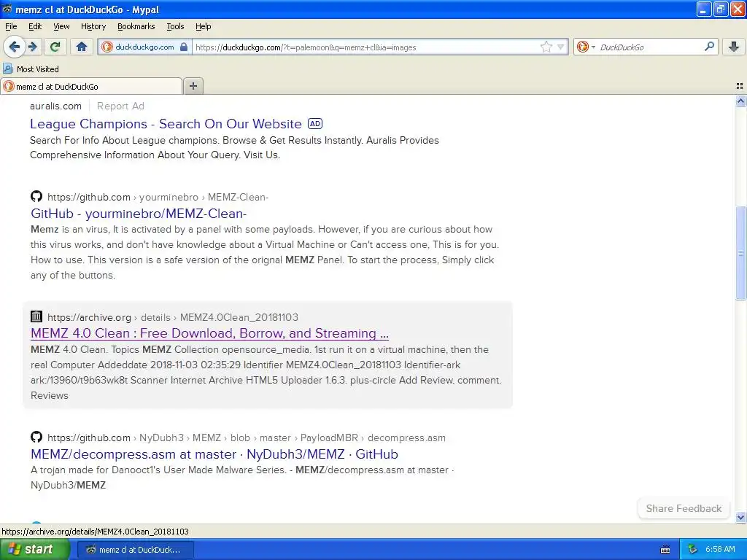The height and width of the screenshot is (560, 747).
Task: Show the tab groups grid icon
Action: pyautogui.click(x=740, y=86)
